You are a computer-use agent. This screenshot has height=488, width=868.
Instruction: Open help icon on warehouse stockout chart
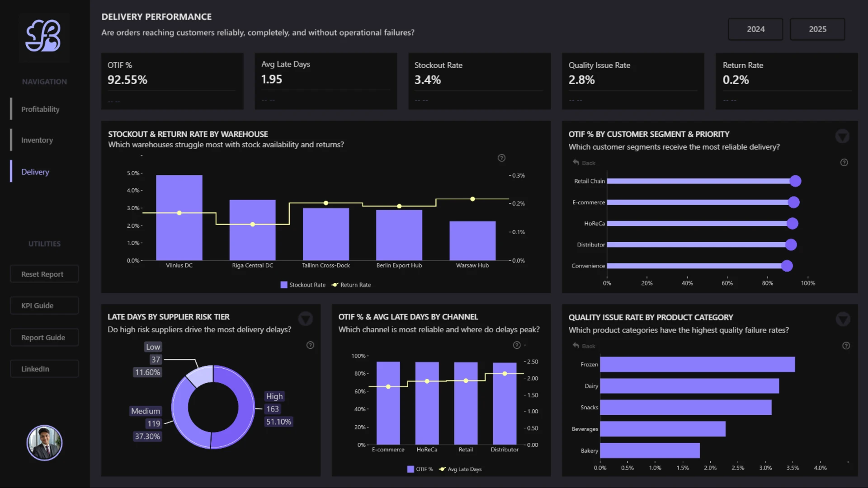501,158
